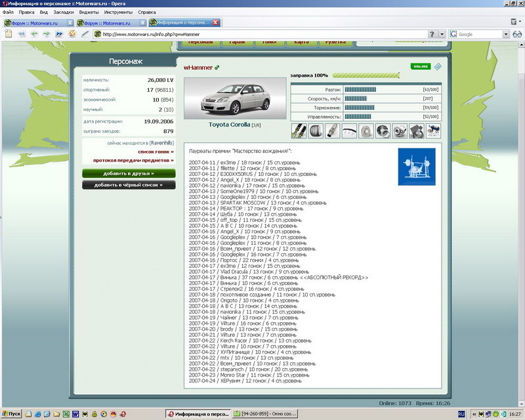Reload the current page

click(72, 34)
